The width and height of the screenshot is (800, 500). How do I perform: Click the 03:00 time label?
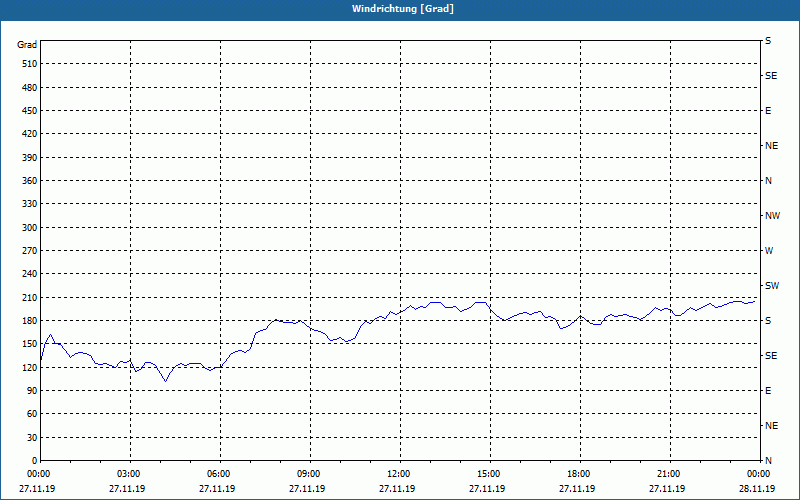coord(129,474)
